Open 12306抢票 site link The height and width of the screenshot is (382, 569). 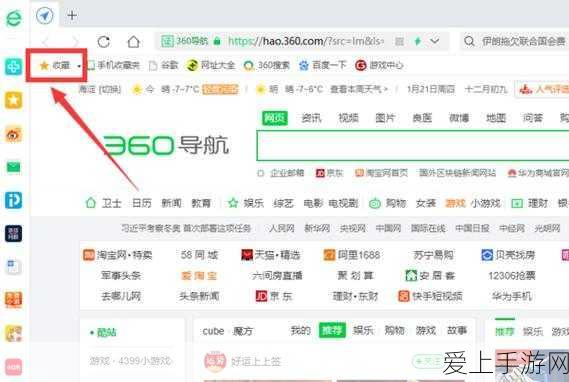pyautogui.click(x=512, y=276)
